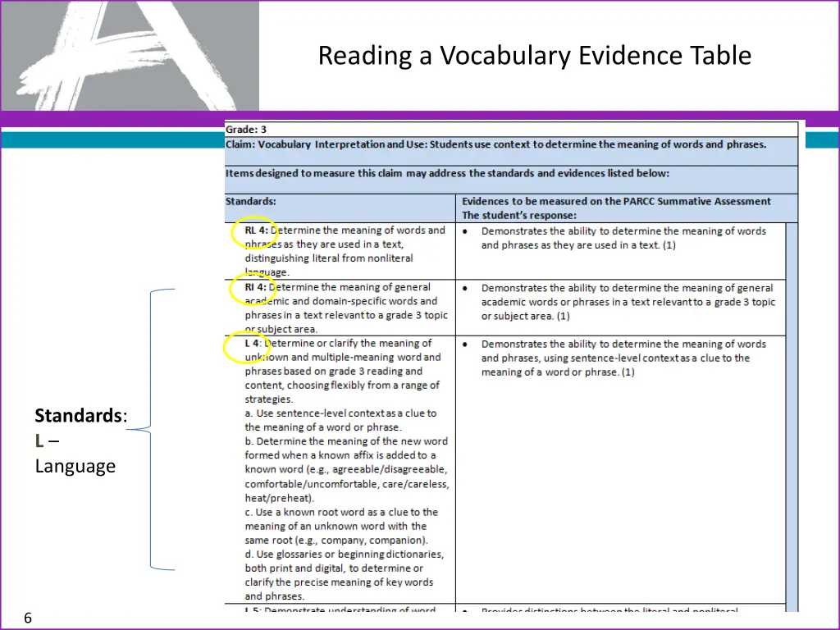Viewport: 840px width, 630px height.
Task: Click evidence 'and phrases as they are used in a text. (1)'
Action: [x=578, y=245]
